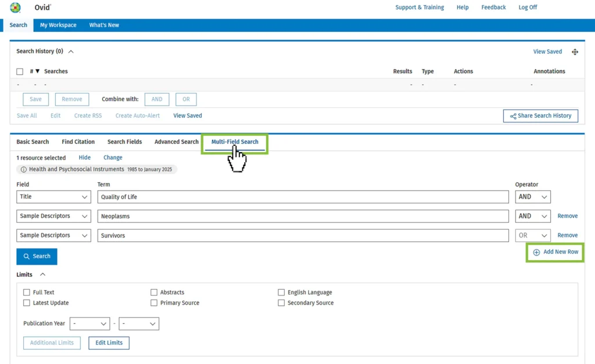The image size is (595, 364).
Task: Enable the Full Text limit
Action: click(x=27, y=293)
